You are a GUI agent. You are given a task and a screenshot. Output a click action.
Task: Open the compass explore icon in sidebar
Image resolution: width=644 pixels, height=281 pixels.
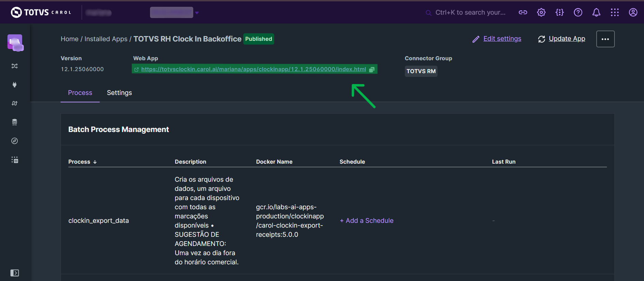click(15, 141)
